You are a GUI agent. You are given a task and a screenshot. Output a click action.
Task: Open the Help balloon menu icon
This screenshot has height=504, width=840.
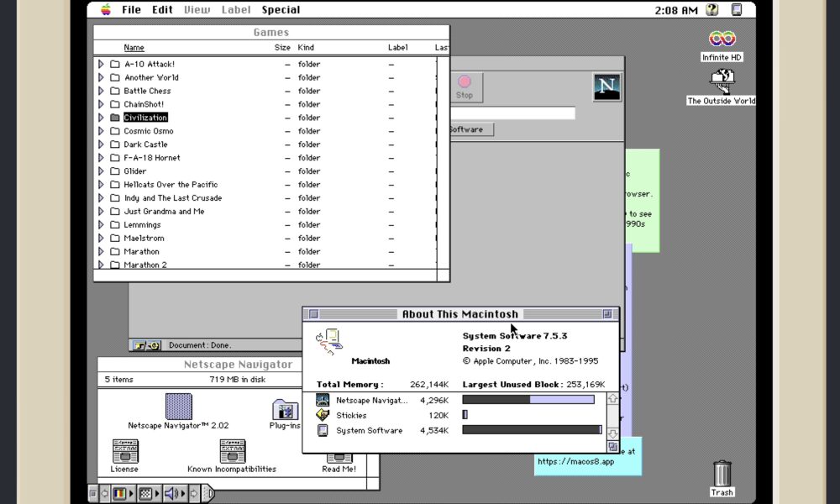pos(712,9)
